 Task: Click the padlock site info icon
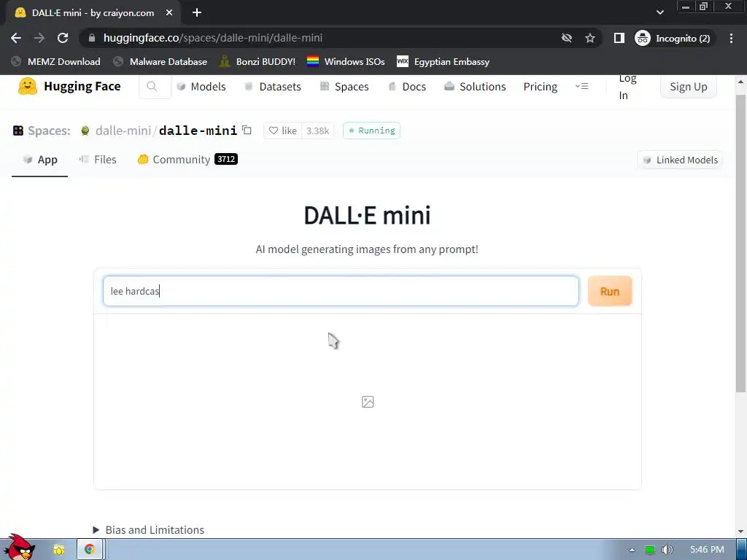(x=92, y=38)
